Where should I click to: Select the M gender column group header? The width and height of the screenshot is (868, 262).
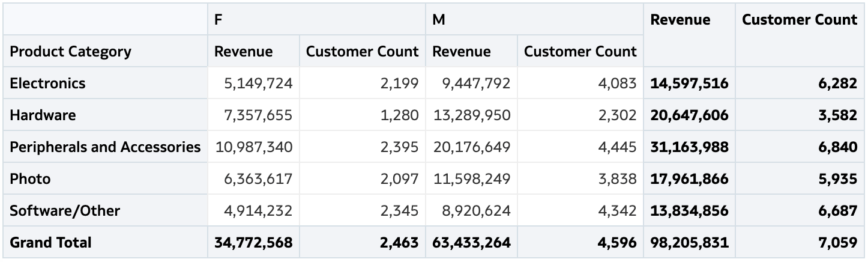click(x=535, y=20)
